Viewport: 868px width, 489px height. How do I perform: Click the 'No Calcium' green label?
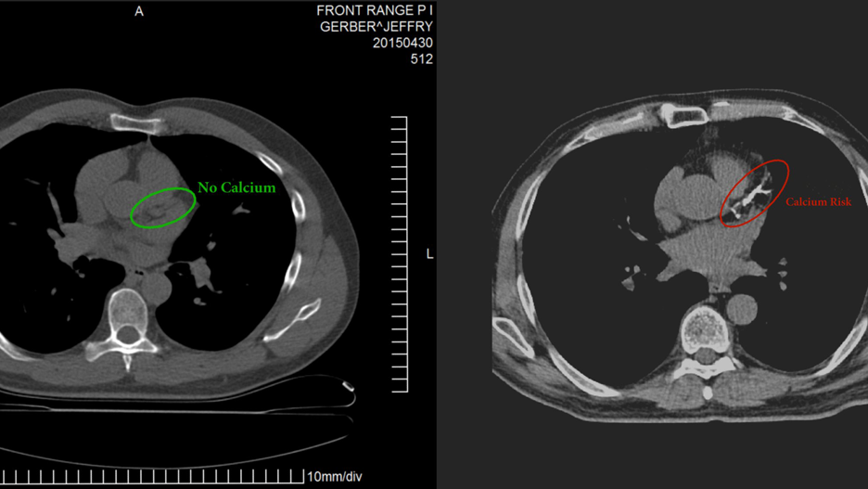236,187
